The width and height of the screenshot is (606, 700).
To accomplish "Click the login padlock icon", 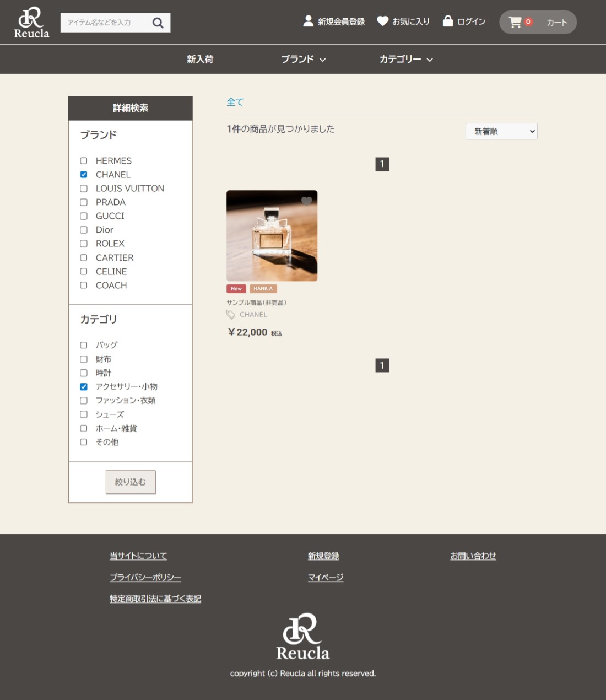I will pyautogui.click(x=448, y=21).
